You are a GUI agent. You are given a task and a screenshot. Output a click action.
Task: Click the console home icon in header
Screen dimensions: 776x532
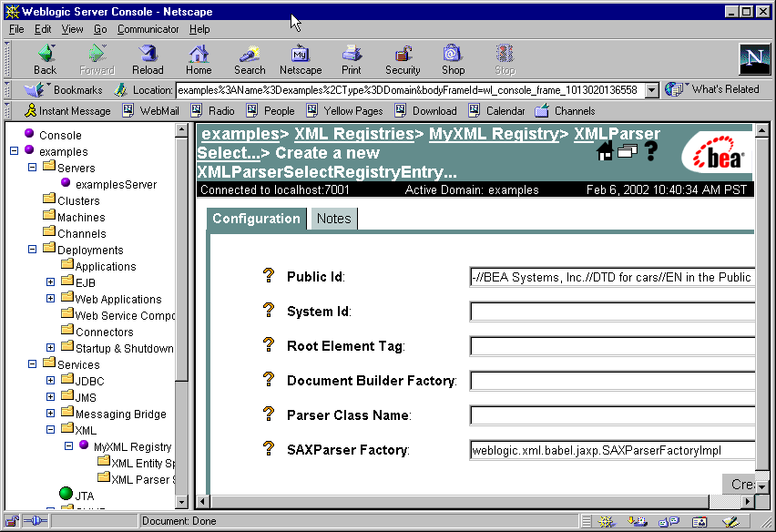[605, 150]
